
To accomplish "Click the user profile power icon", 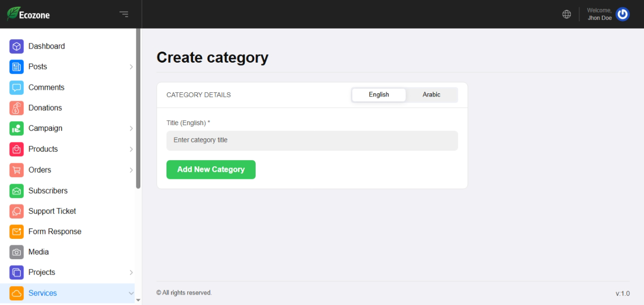I will click(623, 14).
